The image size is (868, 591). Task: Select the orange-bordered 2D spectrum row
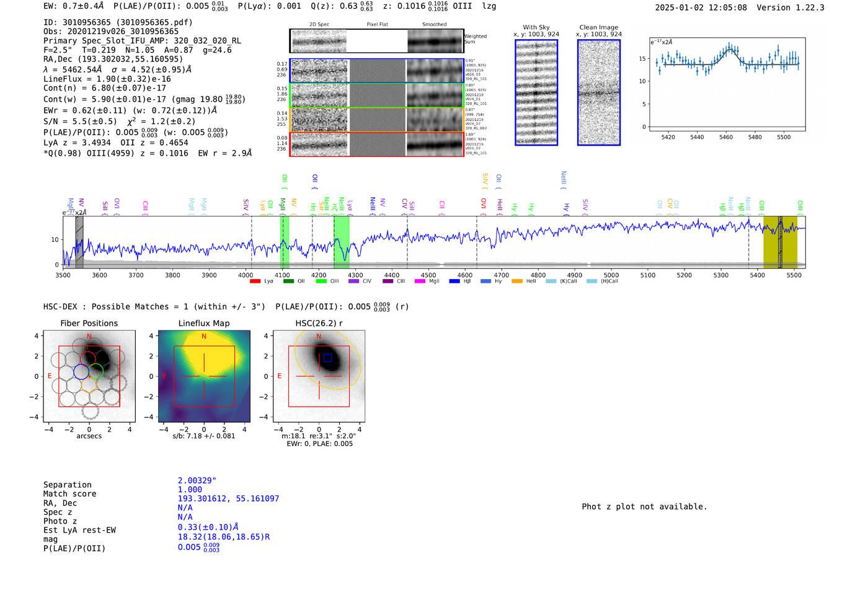point(376,120)
